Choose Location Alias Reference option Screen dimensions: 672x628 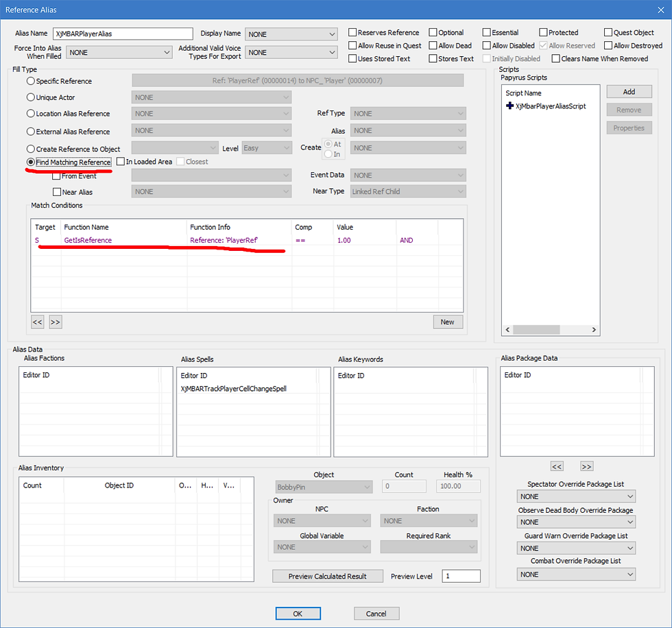[x=30, y=114]
